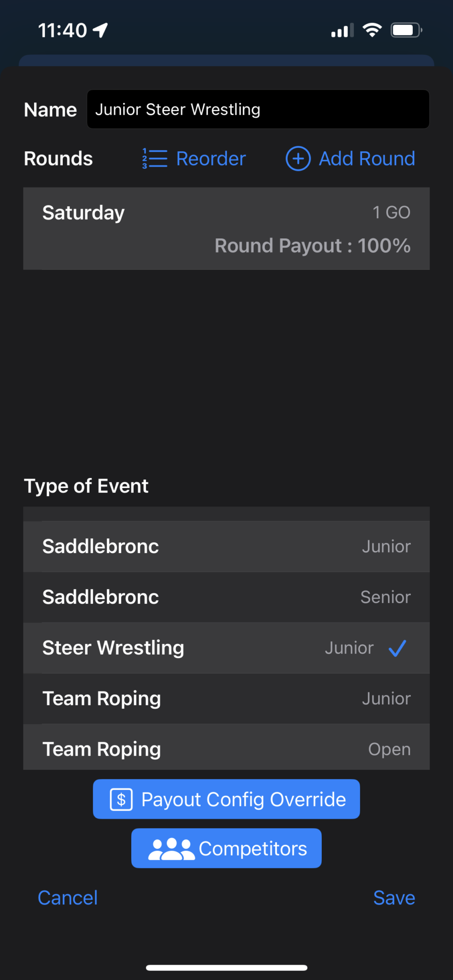
Task: Tap the blue checkmark beside Steer Wrestling
Action: click(x=397, y=648)
